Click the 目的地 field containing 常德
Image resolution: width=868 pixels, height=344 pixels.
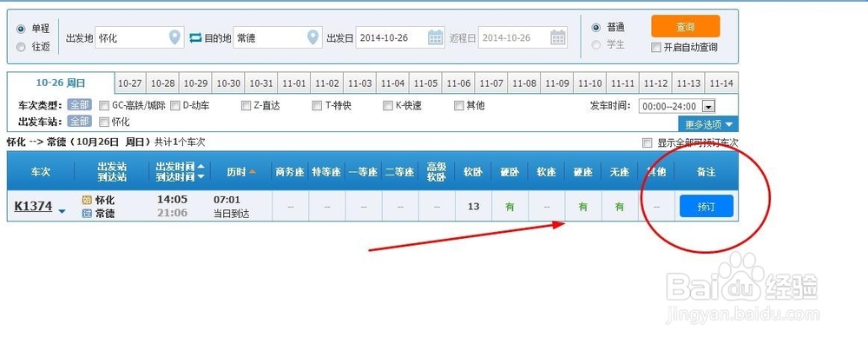[278, 37]
